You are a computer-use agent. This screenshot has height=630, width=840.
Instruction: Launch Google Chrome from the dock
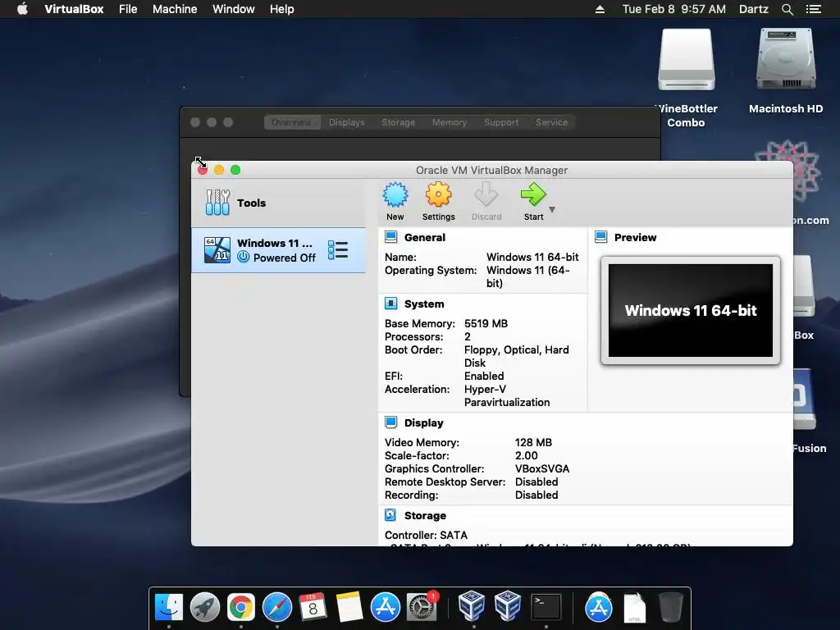240,607
